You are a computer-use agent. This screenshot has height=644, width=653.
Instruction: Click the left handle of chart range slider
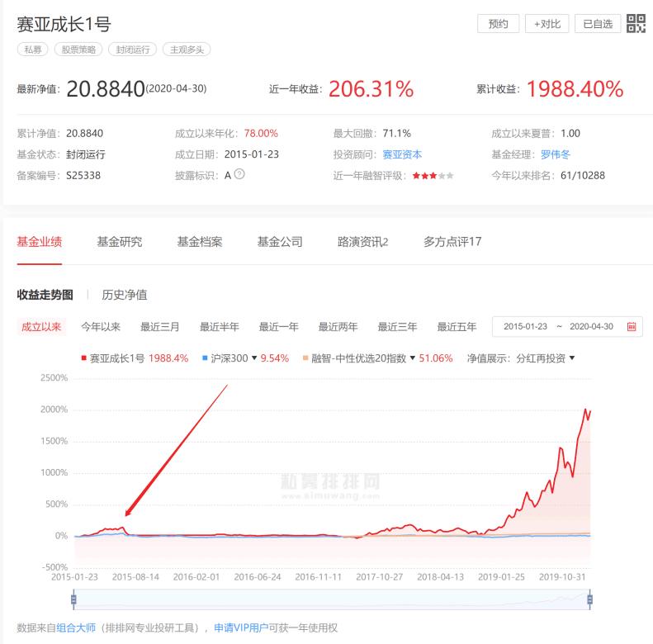(73, 599)
